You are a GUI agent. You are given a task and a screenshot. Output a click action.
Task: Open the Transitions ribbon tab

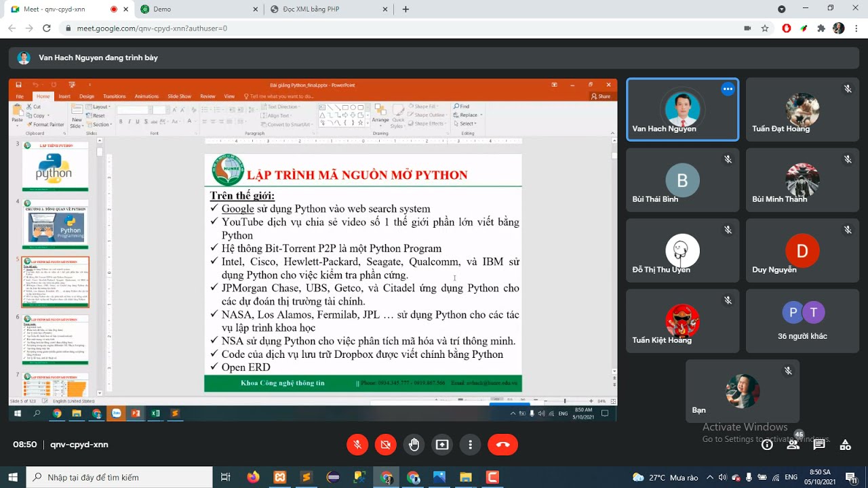tap(115, 96)
